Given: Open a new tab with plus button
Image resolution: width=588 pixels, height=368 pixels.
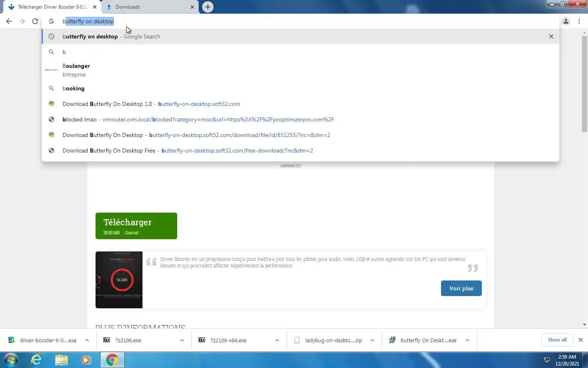Looking at the screenshot, I should click(x=208, y=7).
